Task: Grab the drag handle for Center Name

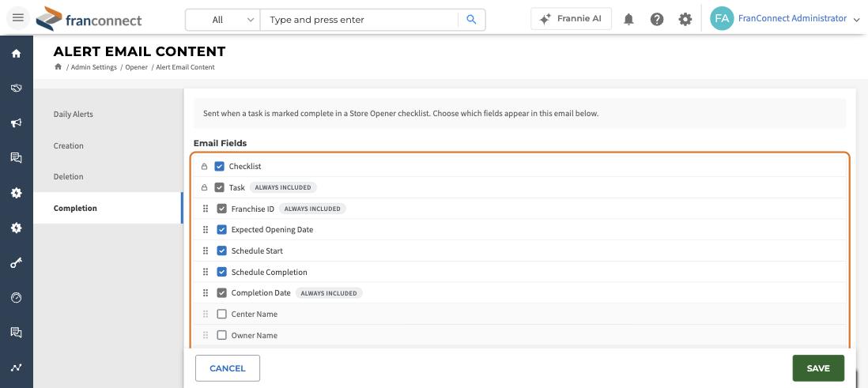Action: (206, 314)
